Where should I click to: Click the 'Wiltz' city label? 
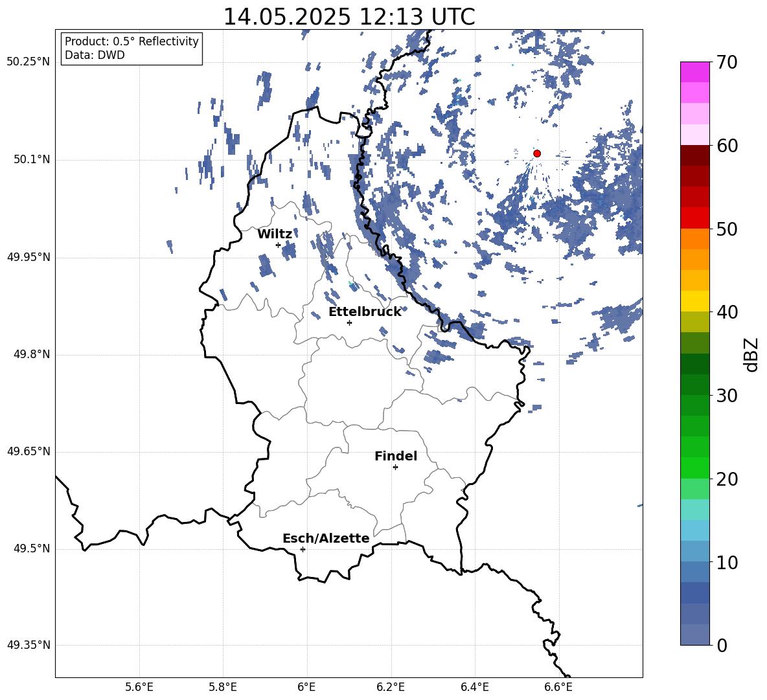275,234
